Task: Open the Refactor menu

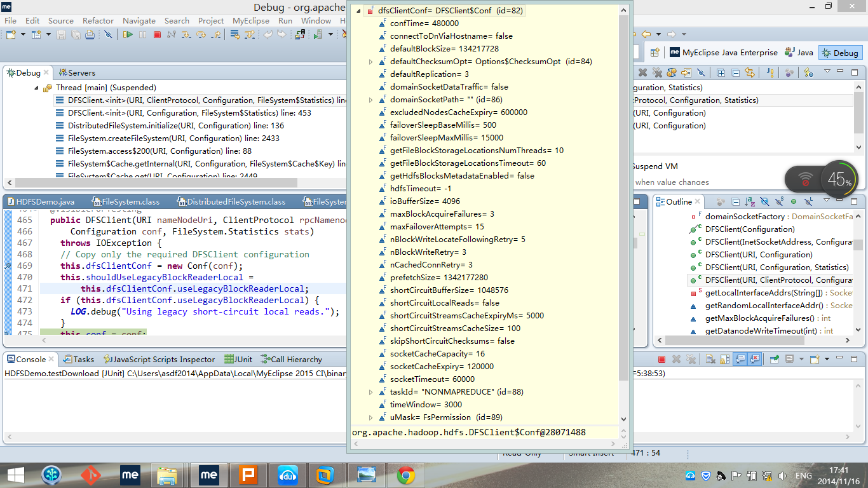Action: point(98,21)
